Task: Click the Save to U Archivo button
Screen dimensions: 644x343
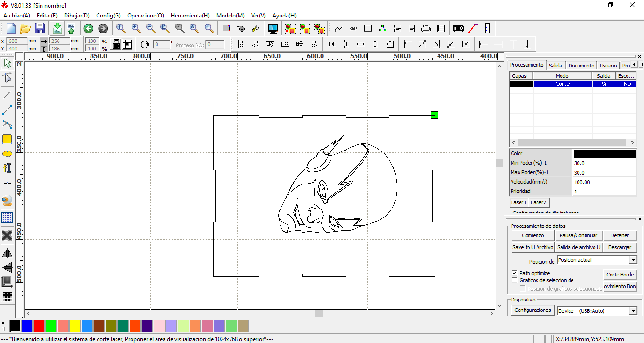Action: [x=533, y=247]
